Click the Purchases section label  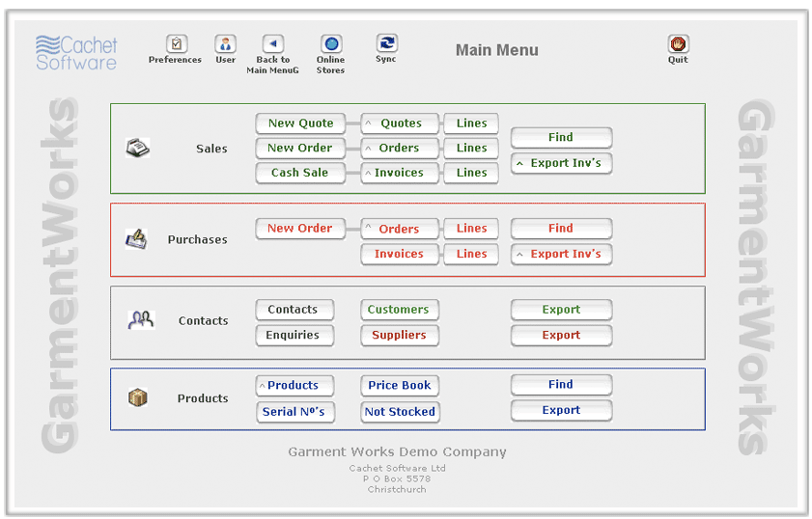[198, 239]
